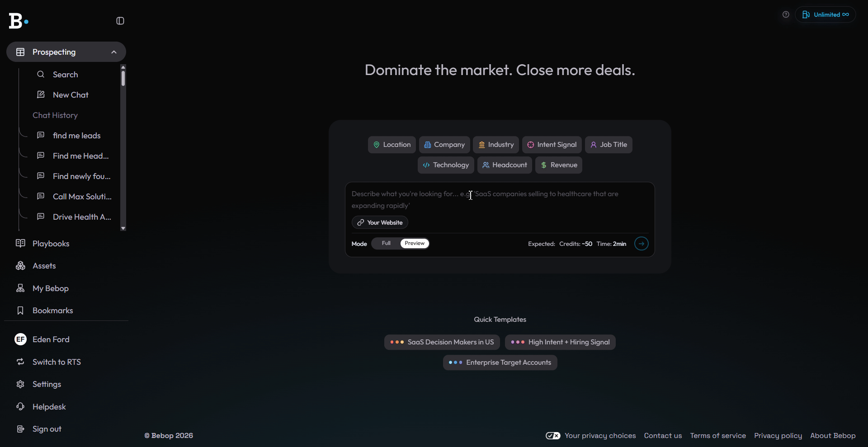Add the Revenue filter

[x=559, y=165]
